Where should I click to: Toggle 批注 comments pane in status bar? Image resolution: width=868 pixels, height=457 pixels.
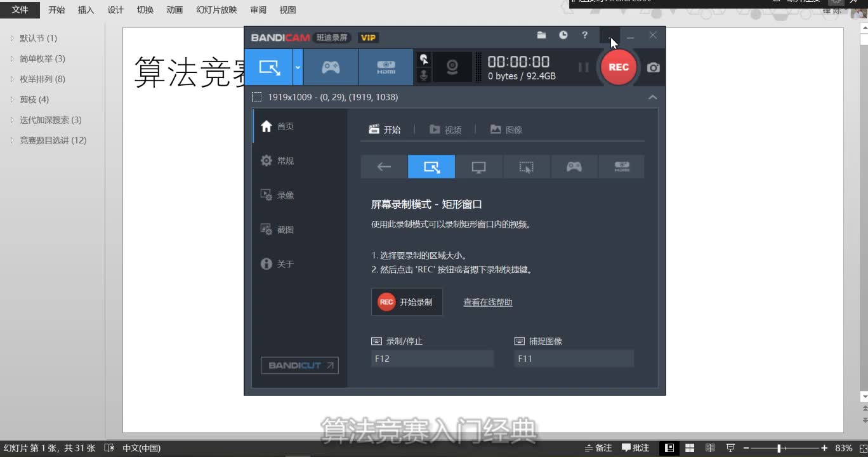point(636,448)
